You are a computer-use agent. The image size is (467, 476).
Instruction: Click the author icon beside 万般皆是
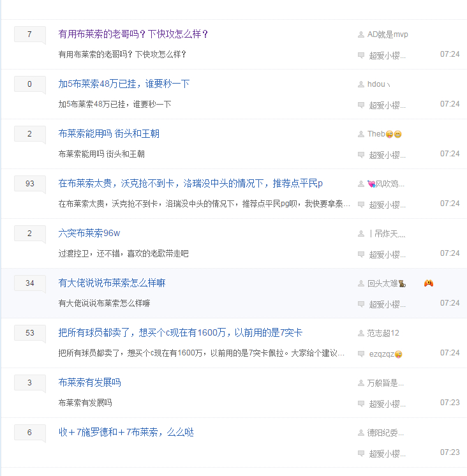(x=361, y=383)
